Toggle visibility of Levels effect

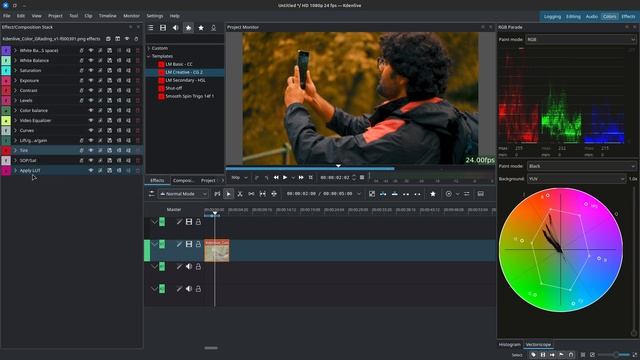point(91,100)
